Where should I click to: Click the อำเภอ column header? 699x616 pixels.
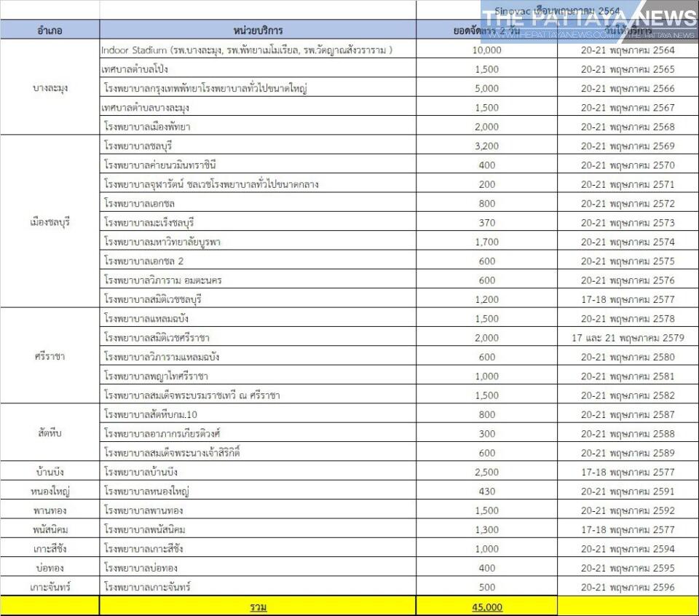pyautogui.click(x=50, y=31)
